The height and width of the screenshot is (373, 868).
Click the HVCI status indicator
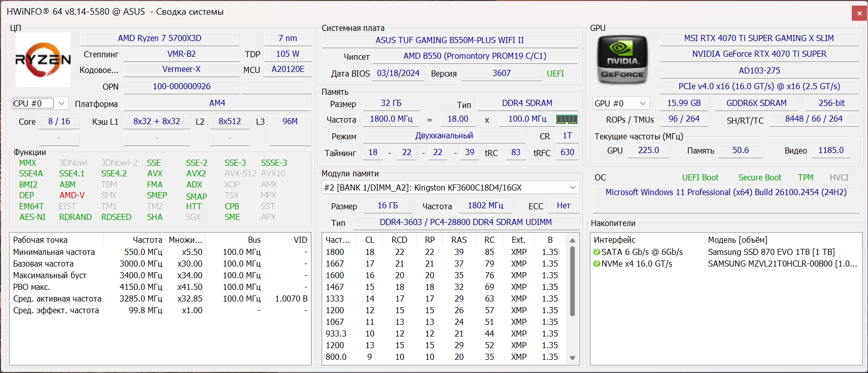(x=839, y=177)
